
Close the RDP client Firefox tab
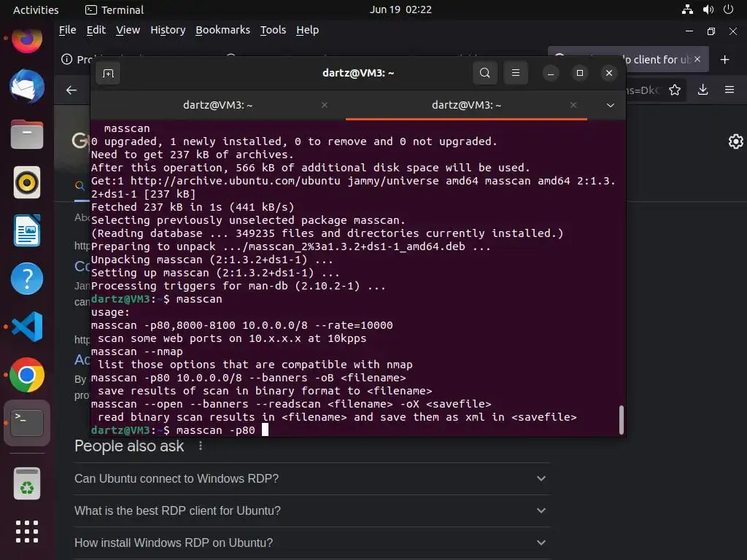pyautogui.click(x=697, y=59)
